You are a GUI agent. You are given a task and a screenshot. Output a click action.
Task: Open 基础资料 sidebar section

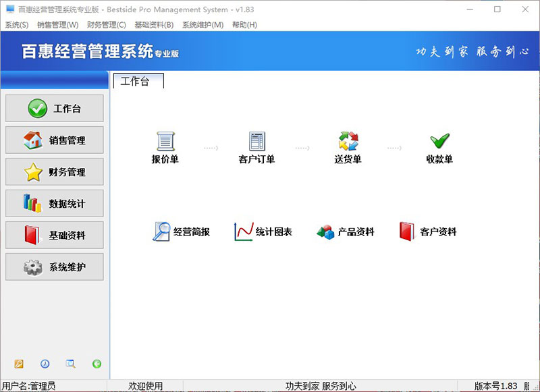[x=55, y=235]
